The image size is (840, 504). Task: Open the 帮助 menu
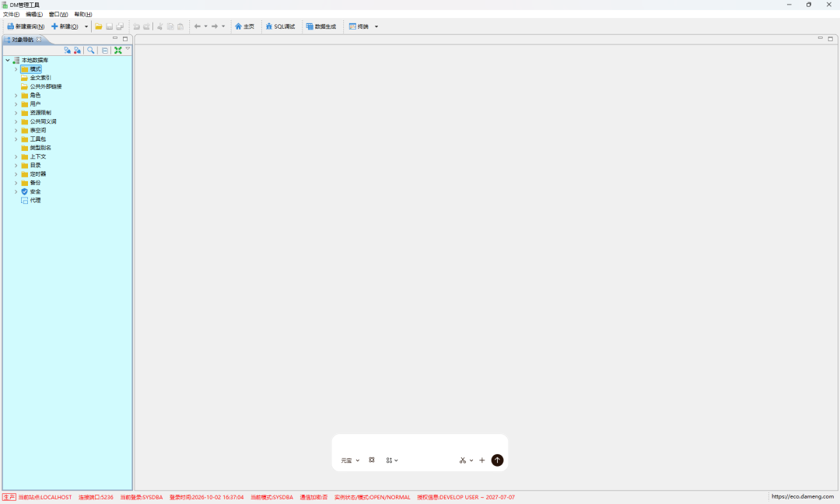83,15
